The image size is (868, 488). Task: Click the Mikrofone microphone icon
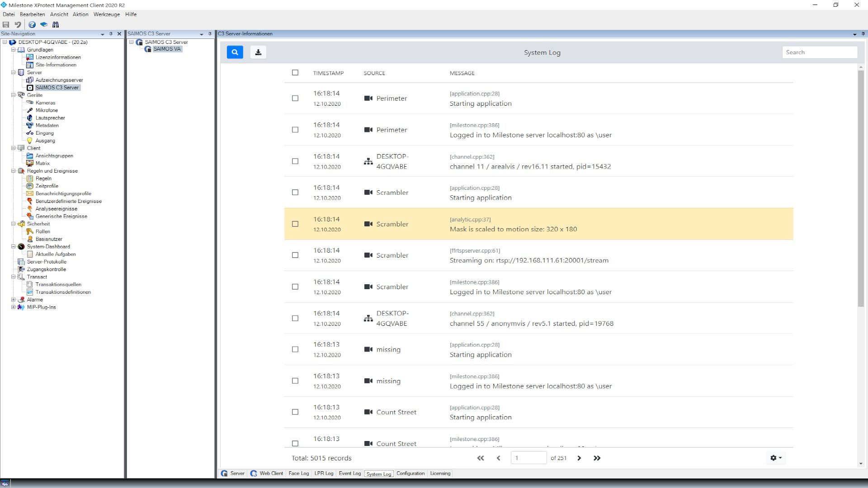tap(30, 110)
